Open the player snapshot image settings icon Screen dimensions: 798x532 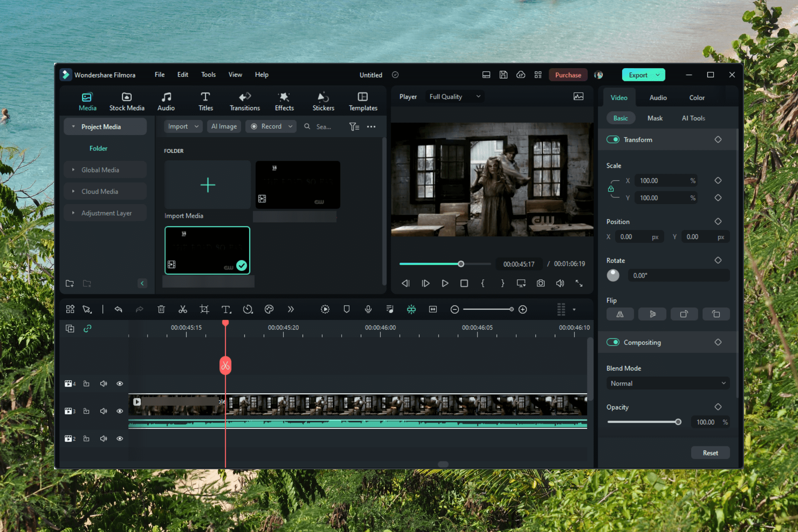coord(579,96)
